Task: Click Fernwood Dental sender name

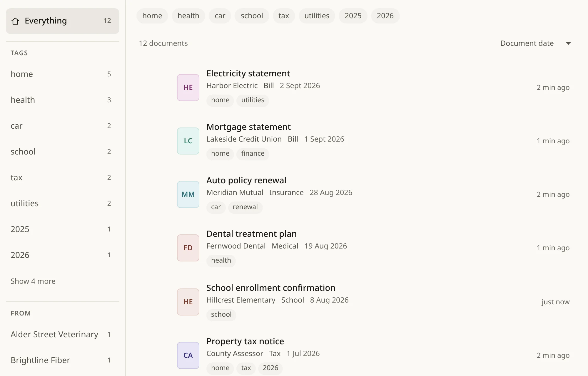Action: tap(236, 246)
